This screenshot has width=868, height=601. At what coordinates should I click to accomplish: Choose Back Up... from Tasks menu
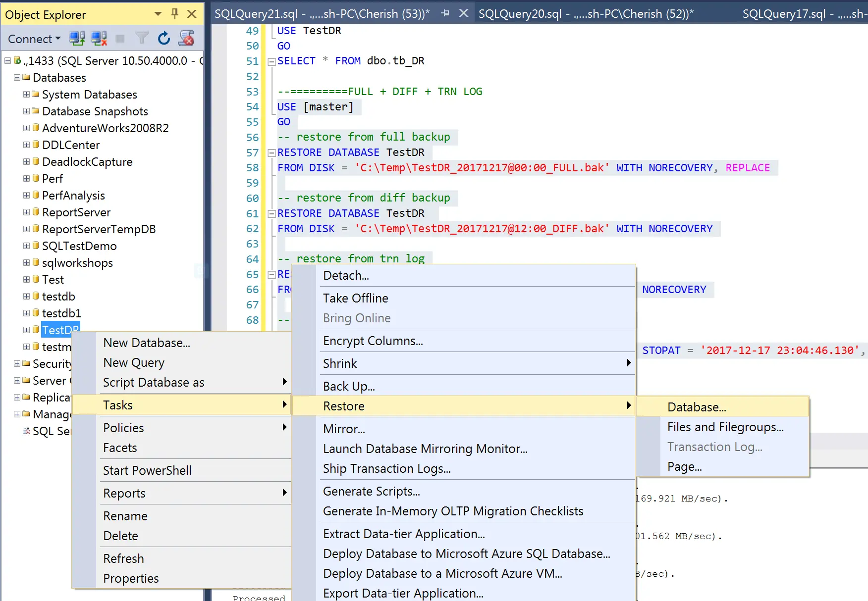[x=349, y=386]
